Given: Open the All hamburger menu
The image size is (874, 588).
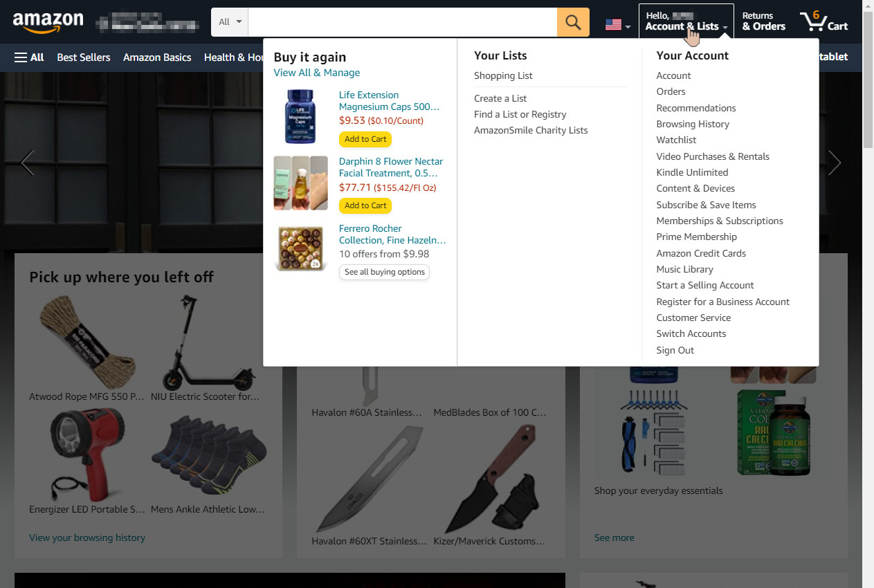Looking at the screenshot, I should pyautogui.click(x=29, y=57).
